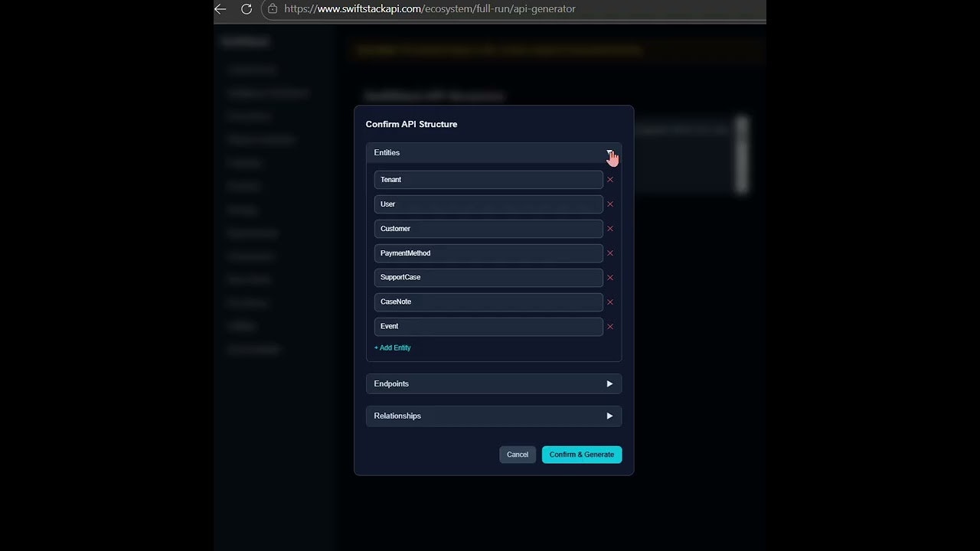Click the browser back arrow
The width and height of the screenshot is (980, 551).
(x=220, y=9)
